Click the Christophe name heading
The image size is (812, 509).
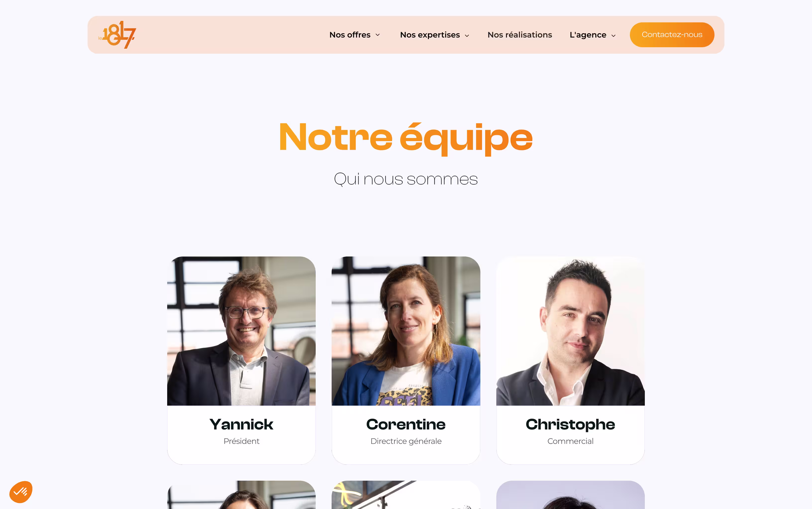[x=570, y=424]
